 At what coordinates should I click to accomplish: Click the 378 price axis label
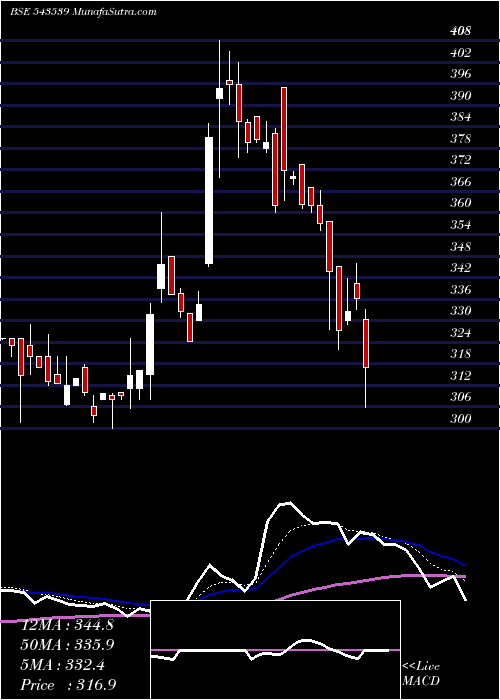pyautogui.click(x=461, y=139)
